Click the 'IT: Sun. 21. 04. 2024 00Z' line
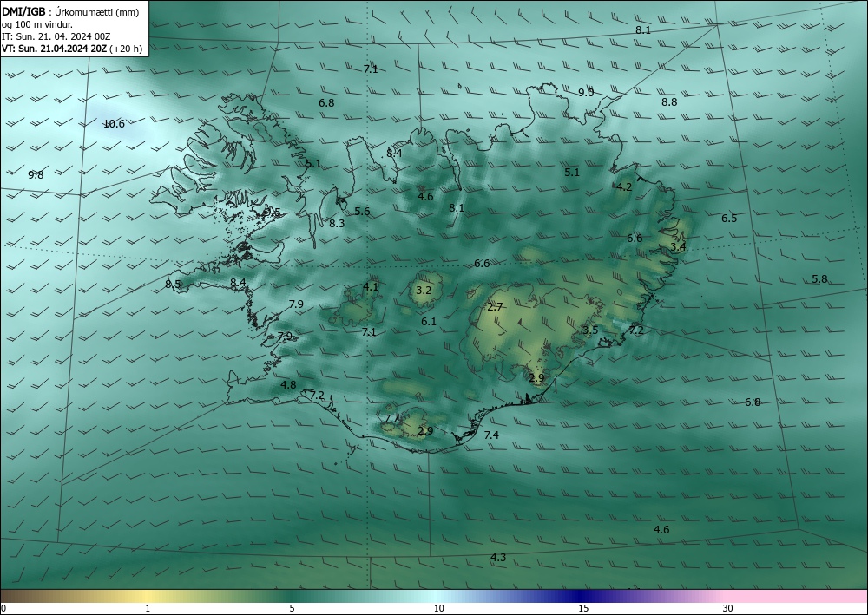 pos(56,36)
